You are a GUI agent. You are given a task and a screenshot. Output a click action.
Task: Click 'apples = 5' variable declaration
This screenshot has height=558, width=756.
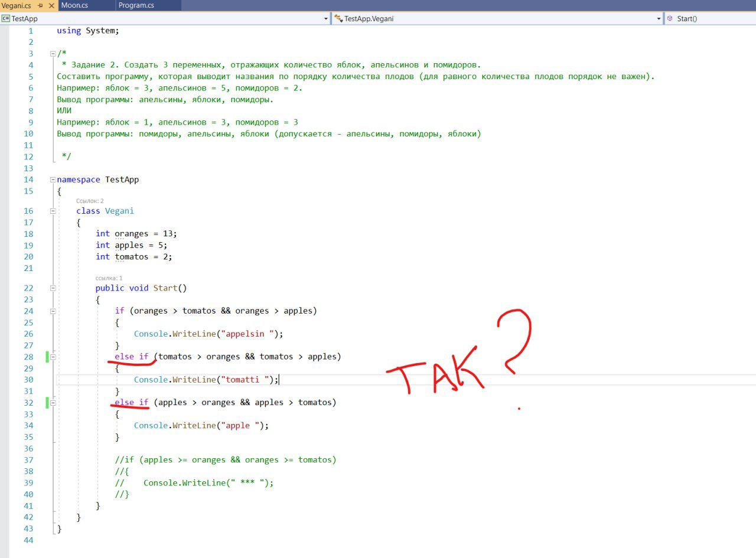coord(141,245)
